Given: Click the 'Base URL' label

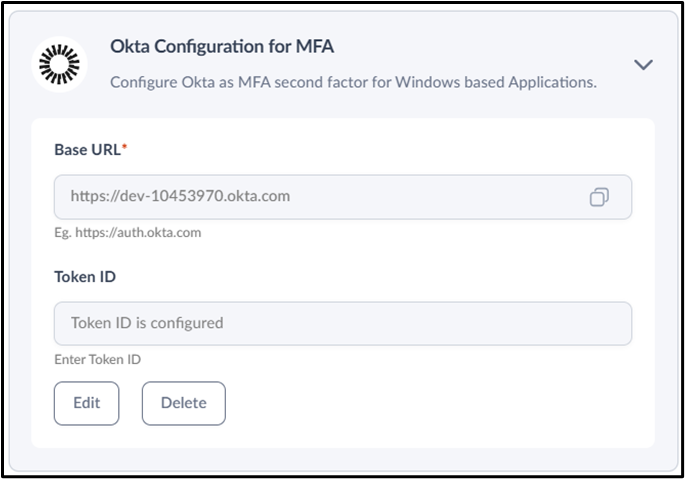Looking at the screenshot, I should coord(90,149).
